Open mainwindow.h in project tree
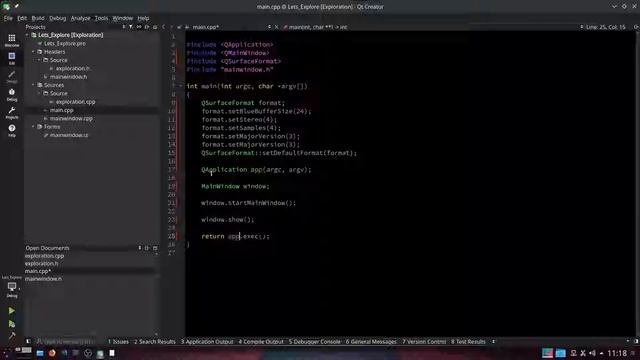Screen dimensions: 640x360 (68, 77)
